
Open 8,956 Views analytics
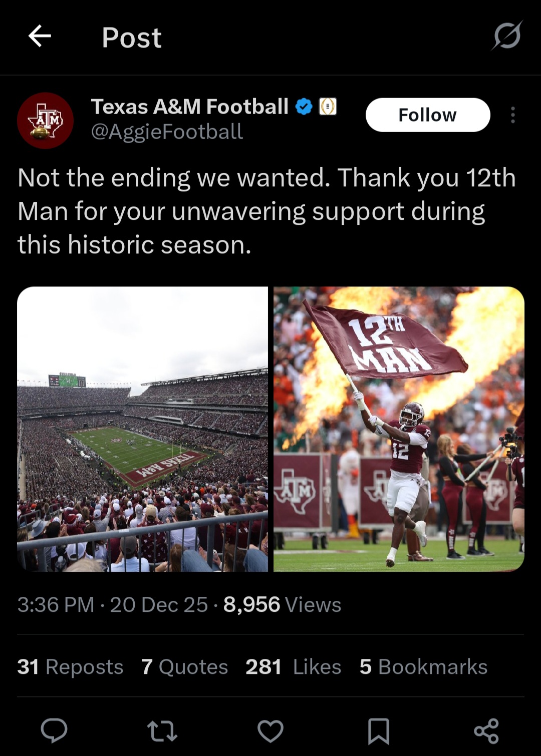coord(282,605)
